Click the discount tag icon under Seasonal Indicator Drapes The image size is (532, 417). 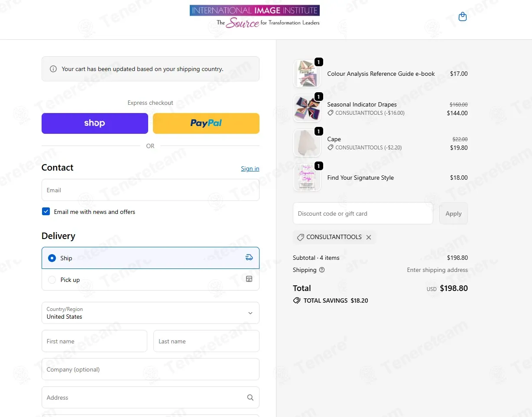(x=331, y=113)
